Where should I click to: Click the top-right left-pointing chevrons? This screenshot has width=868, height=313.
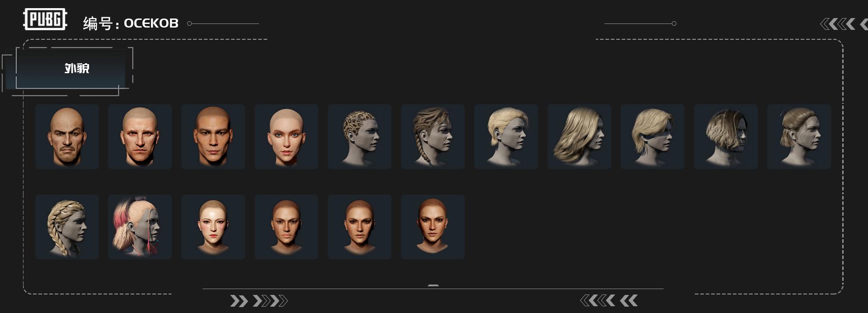(x=844, y=24)
